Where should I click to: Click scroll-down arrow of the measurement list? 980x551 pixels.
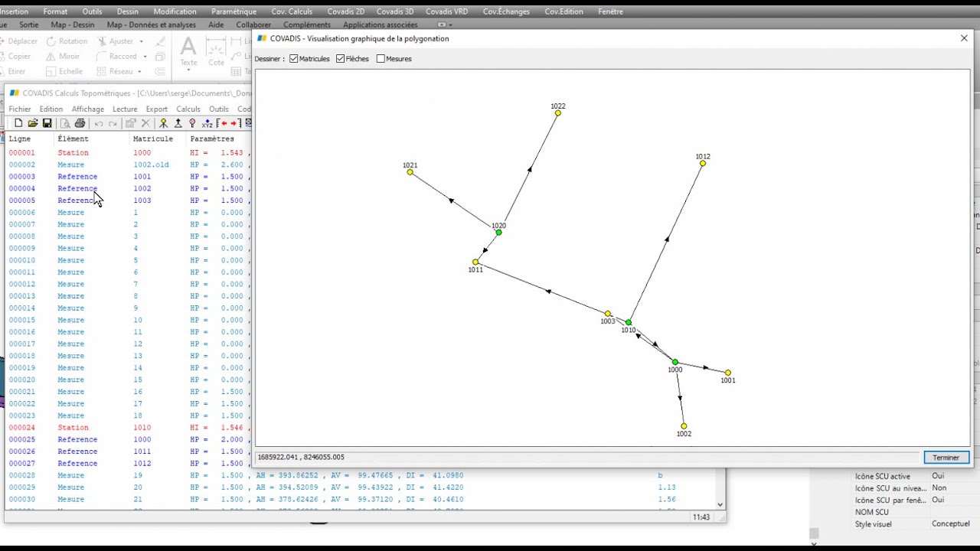tap(720, 504)
